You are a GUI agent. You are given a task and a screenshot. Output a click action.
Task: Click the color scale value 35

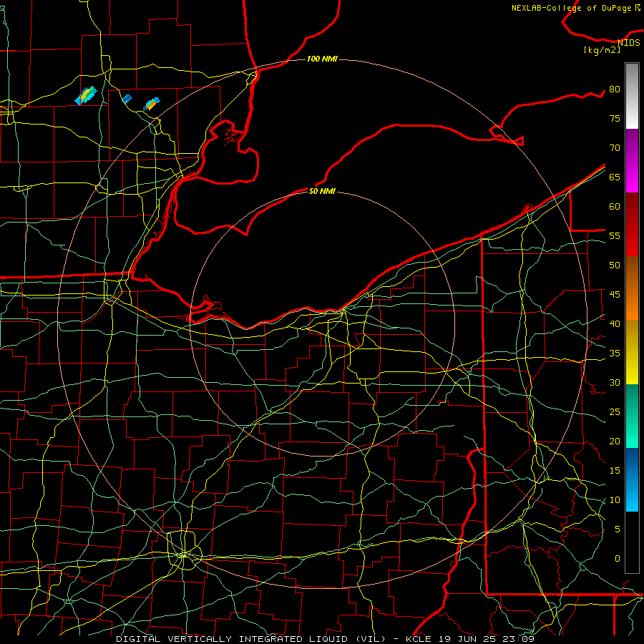615,353
